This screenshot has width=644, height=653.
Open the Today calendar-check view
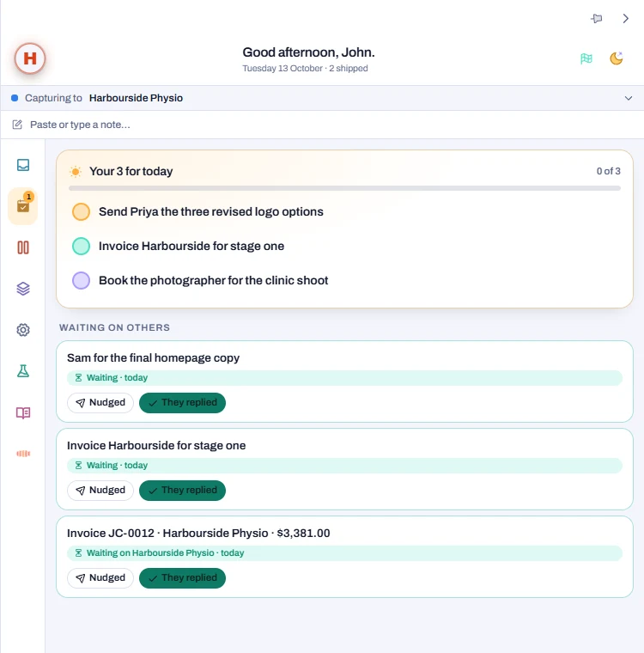pyautogui.click(x=23, y=206)
